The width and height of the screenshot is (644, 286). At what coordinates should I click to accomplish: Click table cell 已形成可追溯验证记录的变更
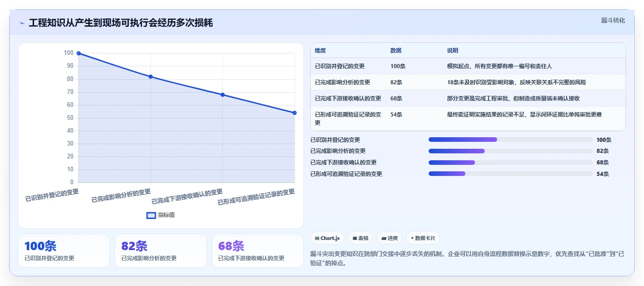pyautogui.click(x=348, y=119)
